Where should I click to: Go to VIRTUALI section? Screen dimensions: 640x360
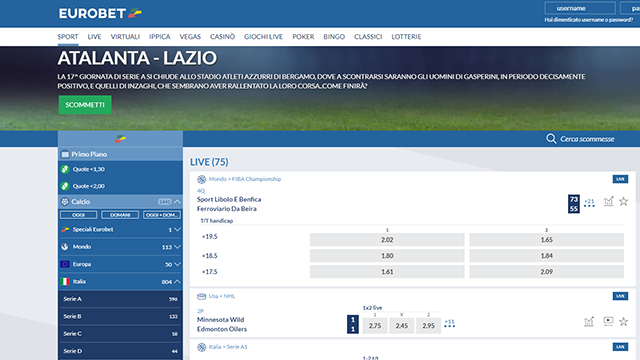pyautogui.click(x=125, y=37)
